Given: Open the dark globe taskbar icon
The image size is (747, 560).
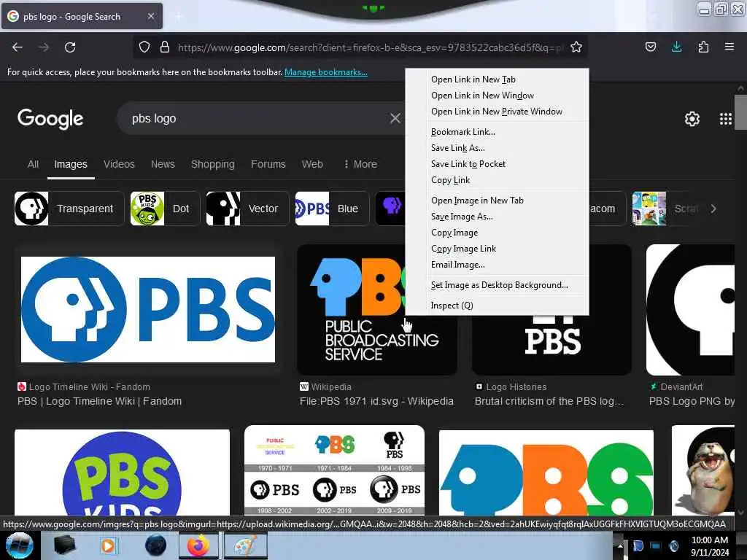Looking at the screenshot, I should (x=155, y=545).
